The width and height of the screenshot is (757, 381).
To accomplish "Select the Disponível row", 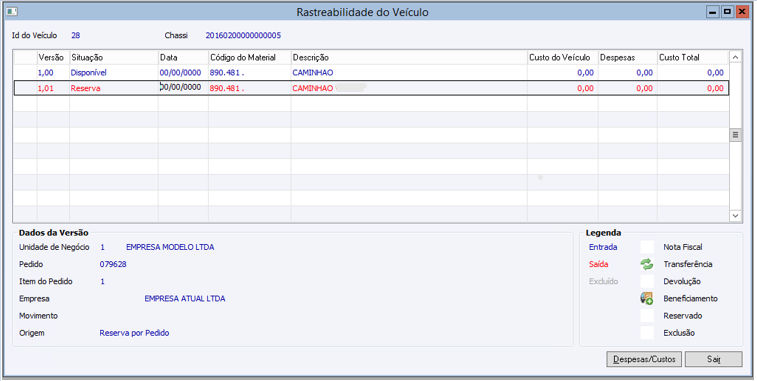I will pos(371,72).
